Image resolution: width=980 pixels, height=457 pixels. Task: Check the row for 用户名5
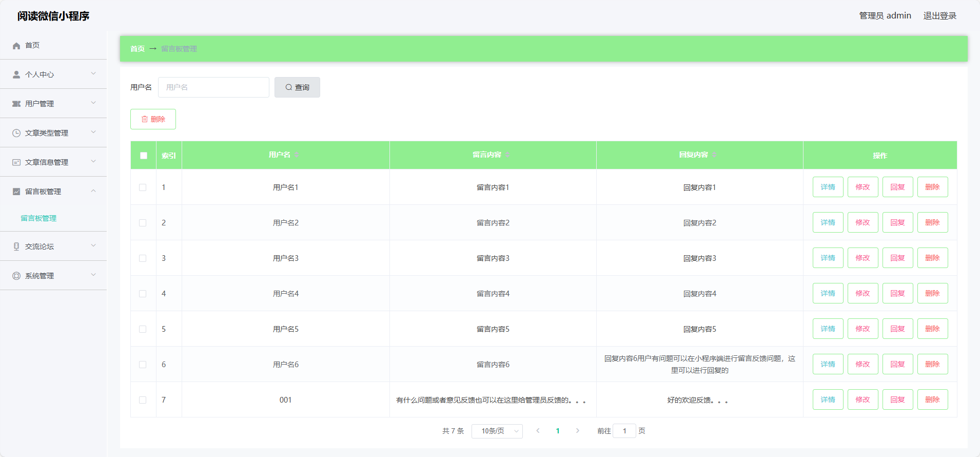coord(143,329)
